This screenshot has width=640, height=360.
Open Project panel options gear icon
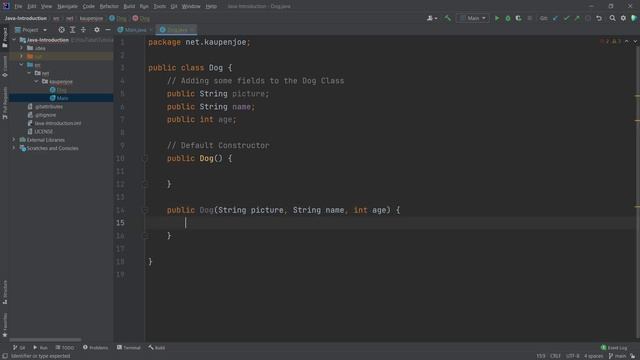click(97, 30)
